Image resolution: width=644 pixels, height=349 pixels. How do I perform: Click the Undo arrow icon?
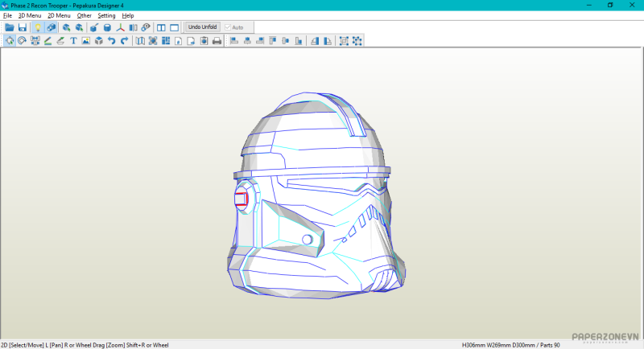pos(112,40)
